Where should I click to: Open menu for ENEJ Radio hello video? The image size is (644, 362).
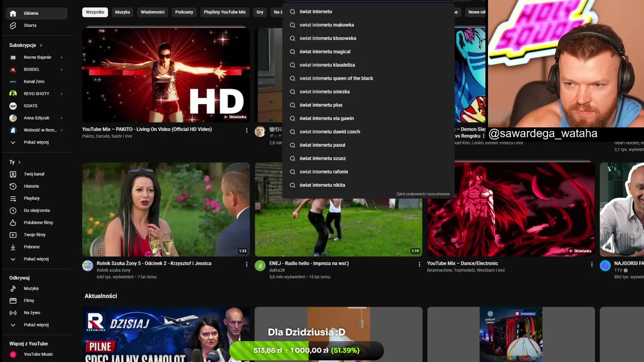pyautogui.click(x=419, y=264)
